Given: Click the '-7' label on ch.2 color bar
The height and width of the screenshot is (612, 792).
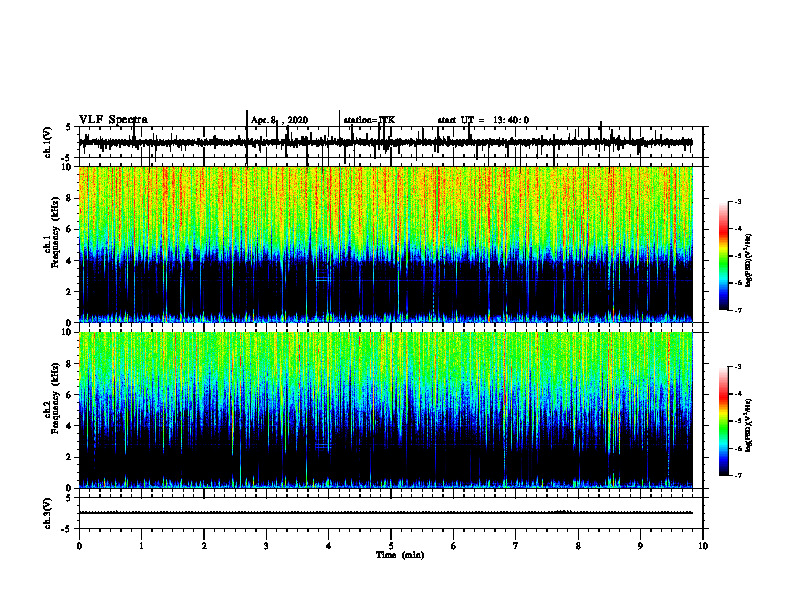Looking at the screenshot, I should (738, 475).
